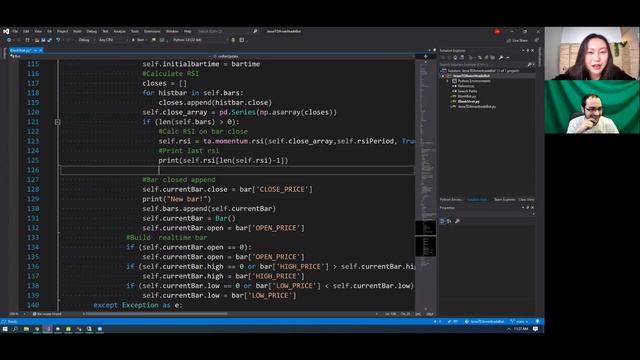Click the Windows taskbar search icon
This screenshot has width=640, height=360.
point(16,329)
